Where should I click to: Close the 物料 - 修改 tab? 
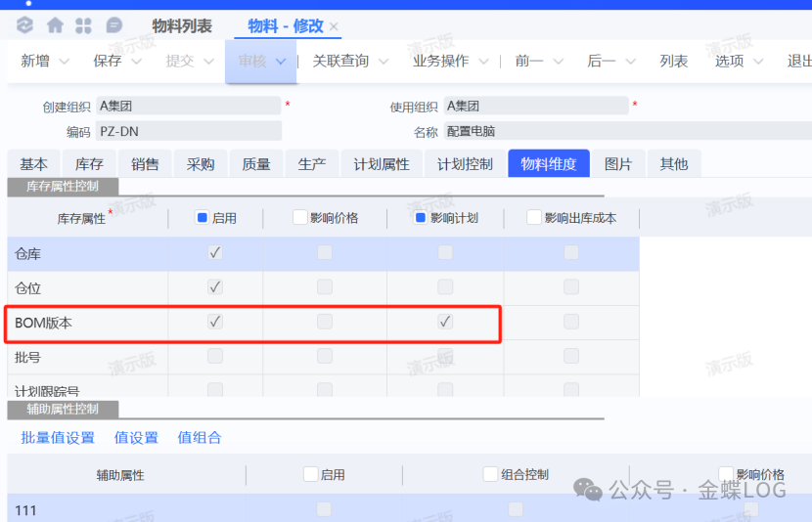[334, 26]
